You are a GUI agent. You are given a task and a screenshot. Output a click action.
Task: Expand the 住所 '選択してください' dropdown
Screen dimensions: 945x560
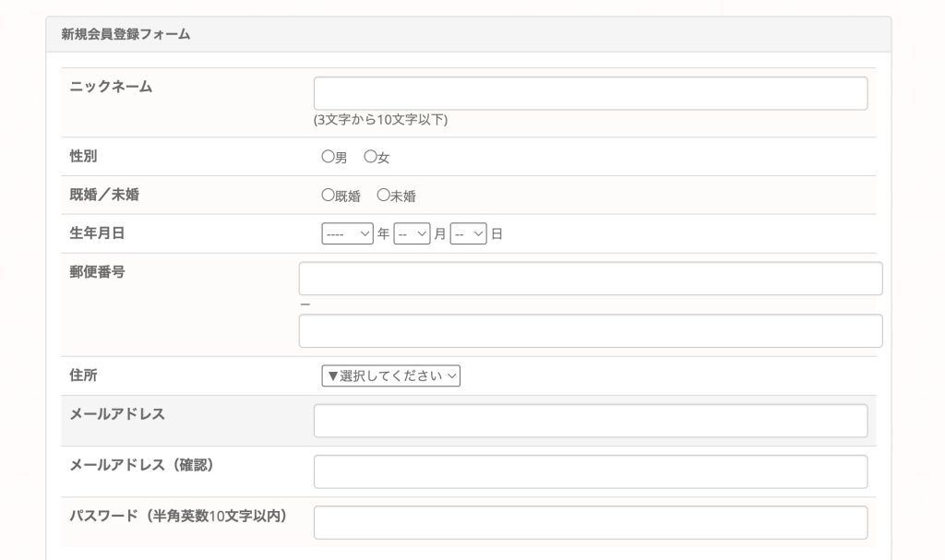click(x=390, y=375)
